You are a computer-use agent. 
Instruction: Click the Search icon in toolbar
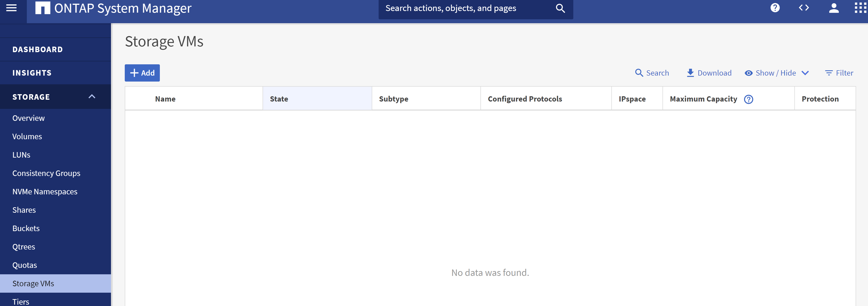(639, 72)
